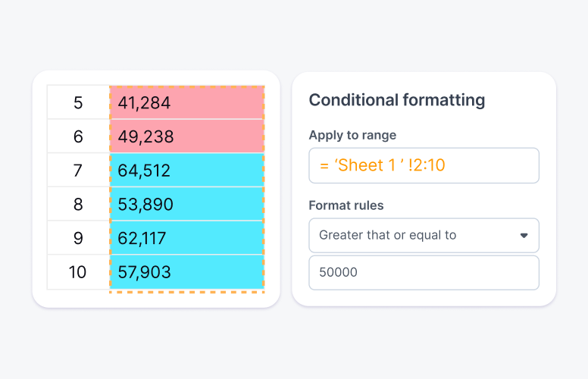Click row header 8

[x=78, y=205]
